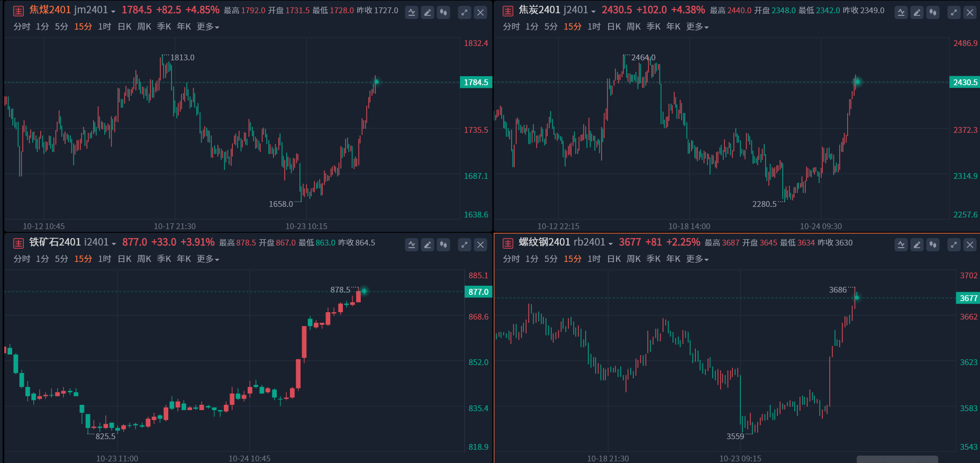
Task: Click 10-17 21:30 time label in 焦煤 chart
Action: pos(175,226)
